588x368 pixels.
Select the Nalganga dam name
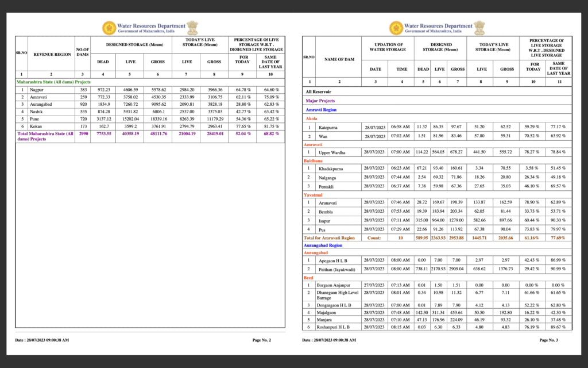point(327,178)
